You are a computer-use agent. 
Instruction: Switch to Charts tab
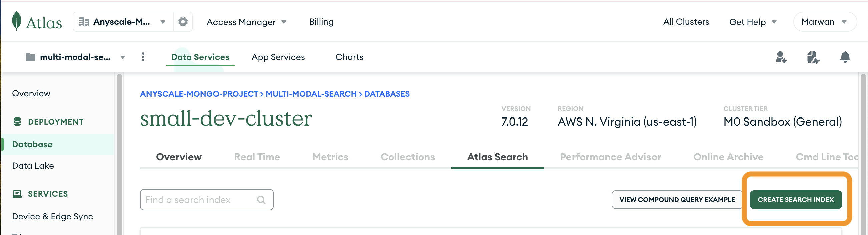(x=349, y=57)
